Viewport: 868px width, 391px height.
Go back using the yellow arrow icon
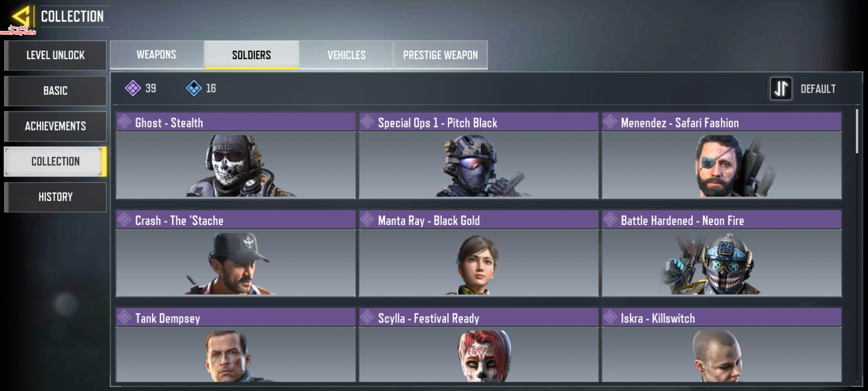click(x=21, y=16)
